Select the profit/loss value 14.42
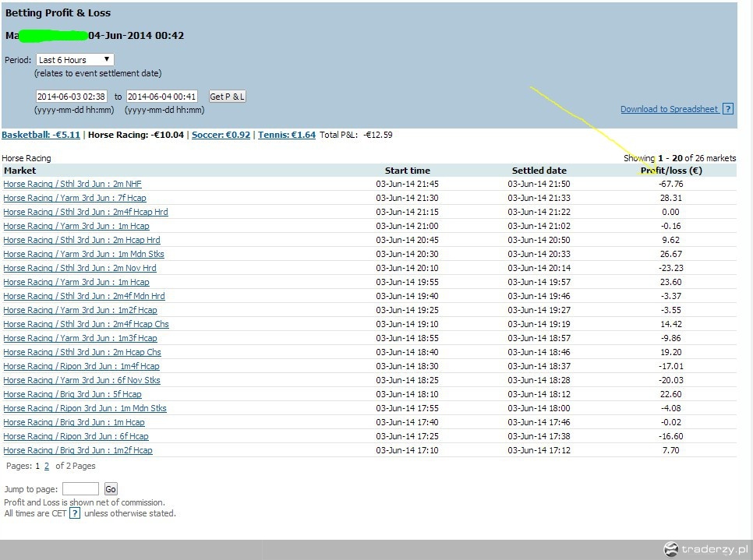The width and height of the screenshot is (753, 560). [x=671, y=324]
